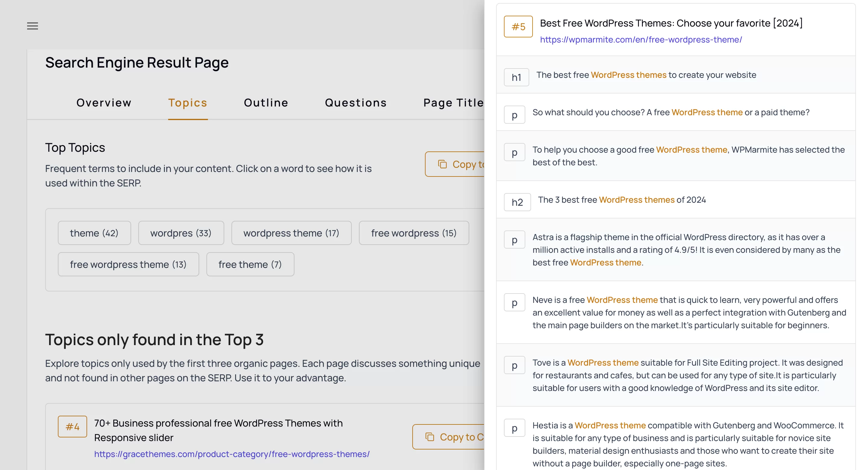Click the theme (42) top topic tag
This screenshot has width=868, height=470.
[x=94, y=232]
